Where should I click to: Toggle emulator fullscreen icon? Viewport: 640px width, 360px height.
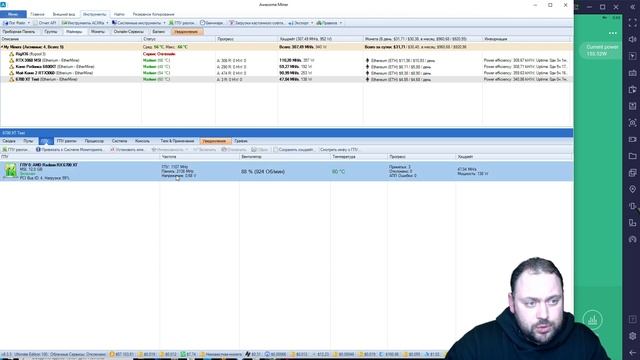632,23
